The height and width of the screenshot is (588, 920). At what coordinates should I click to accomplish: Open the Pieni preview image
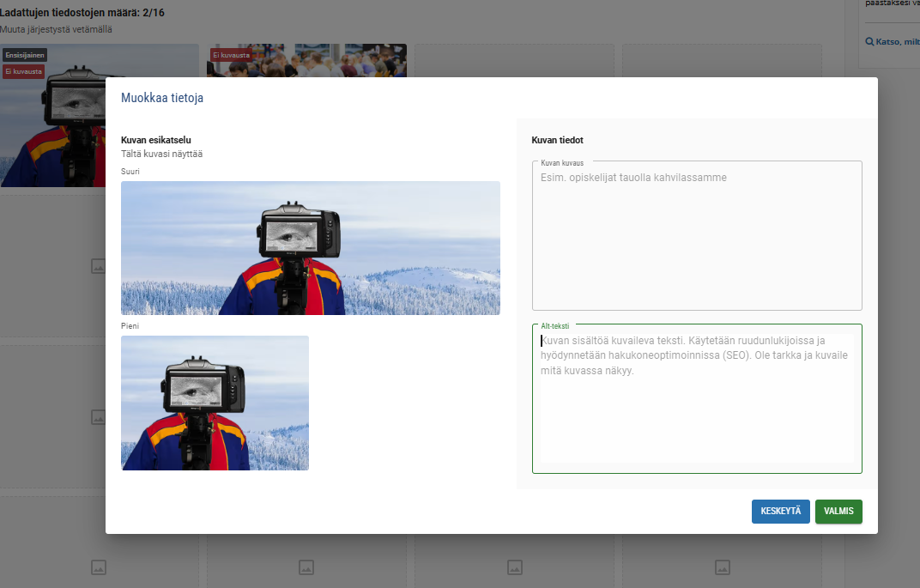215,403
